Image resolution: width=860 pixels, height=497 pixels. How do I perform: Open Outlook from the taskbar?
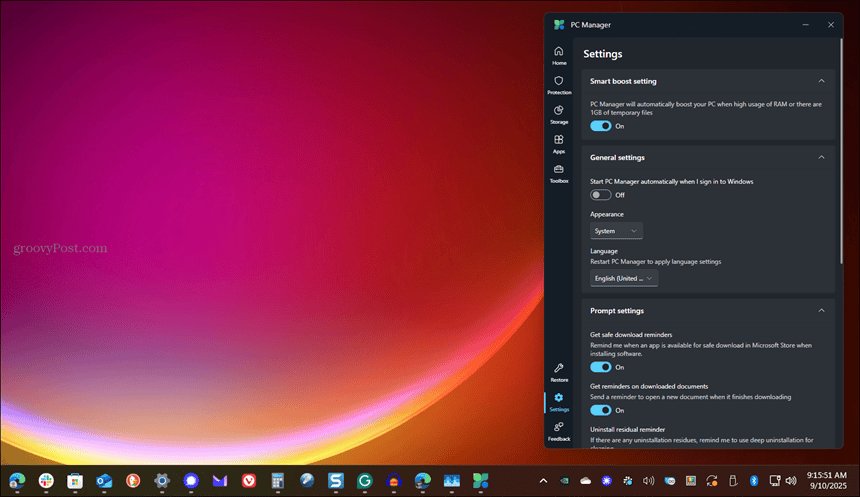click(104, 481)
